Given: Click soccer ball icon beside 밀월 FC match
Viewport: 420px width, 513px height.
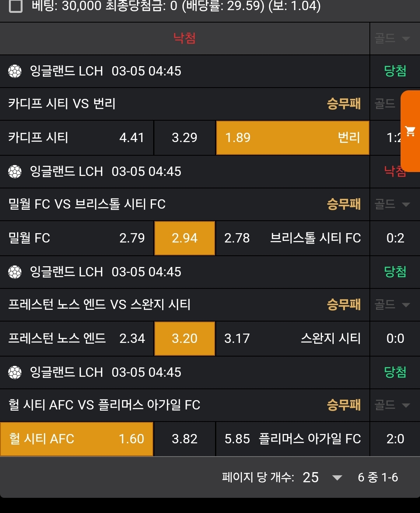Looking at the screenshot, I should click(15, 172).
